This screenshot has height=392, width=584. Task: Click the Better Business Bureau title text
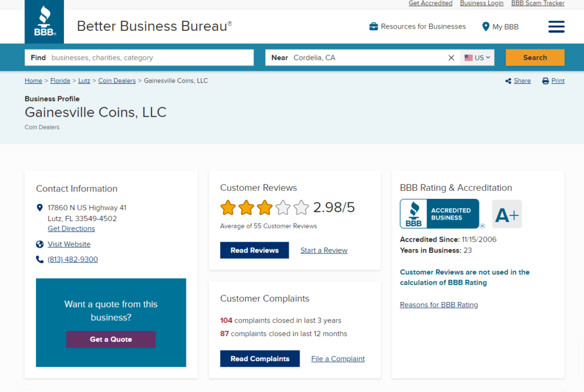154,26
